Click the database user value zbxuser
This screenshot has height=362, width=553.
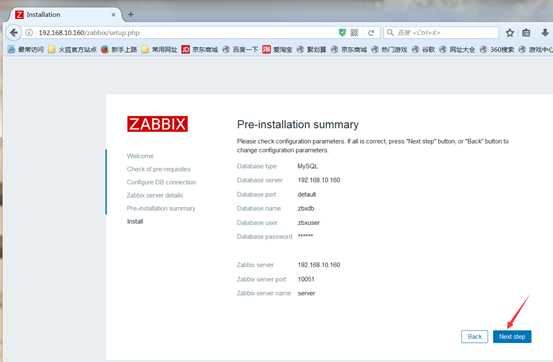(x=309, y=223)
